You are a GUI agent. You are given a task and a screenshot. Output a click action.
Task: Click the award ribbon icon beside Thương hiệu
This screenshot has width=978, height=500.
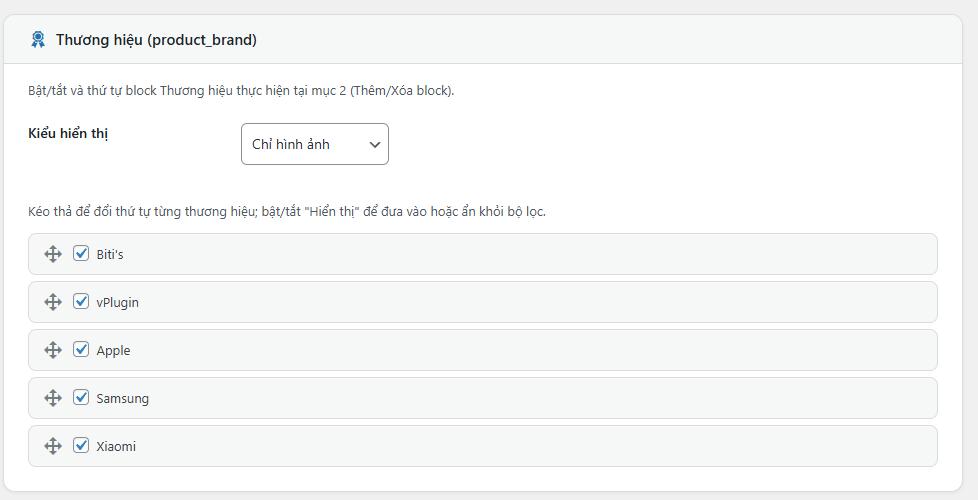pyautogui.click(x=38, y=40)
